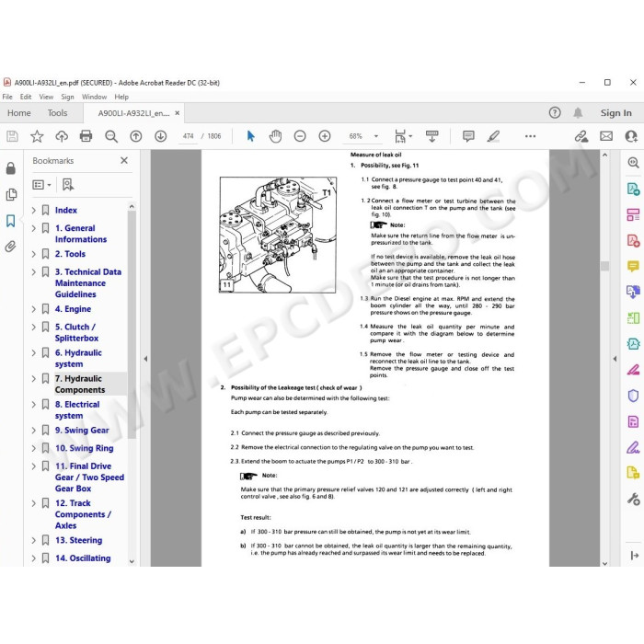
Task: Open the Fit page options icon
Action: [x=403, y=136]
